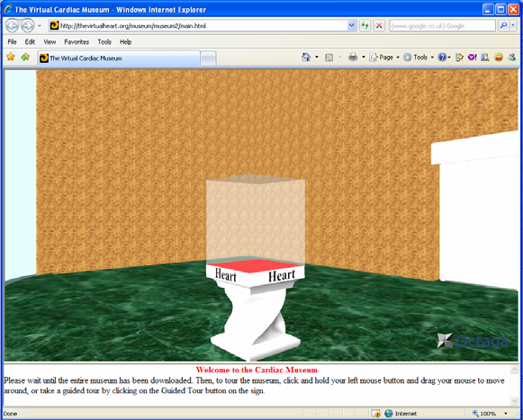Click the Internet Explorer title bar icon
Viewport: 523px width, 420px height.
tap(8, 9)
